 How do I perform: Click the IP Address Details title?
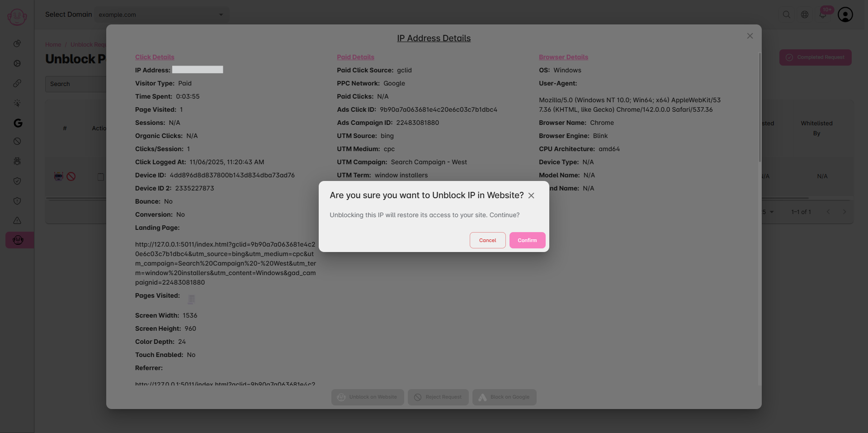[434, 38]
